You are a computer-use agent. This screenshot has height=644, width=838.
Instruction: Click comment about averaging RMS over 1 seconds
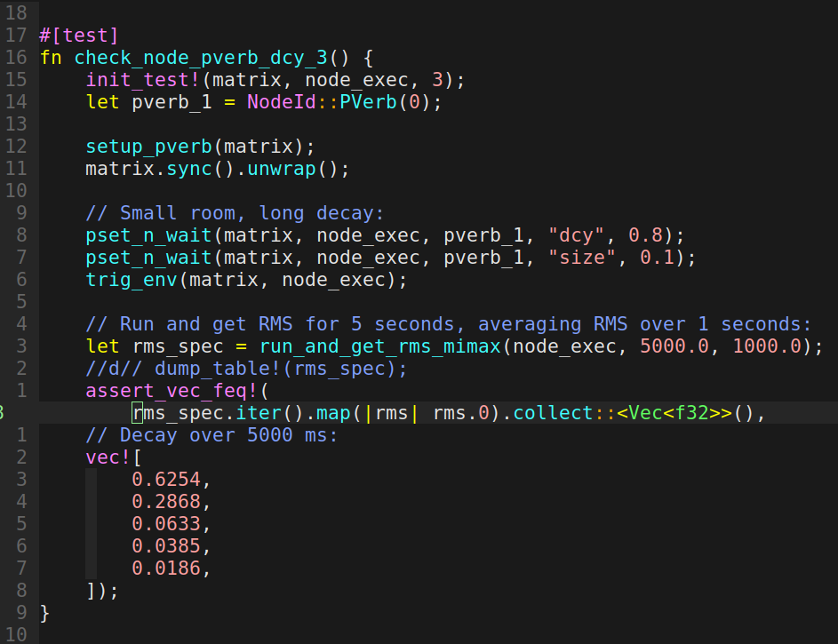[448, 324]
